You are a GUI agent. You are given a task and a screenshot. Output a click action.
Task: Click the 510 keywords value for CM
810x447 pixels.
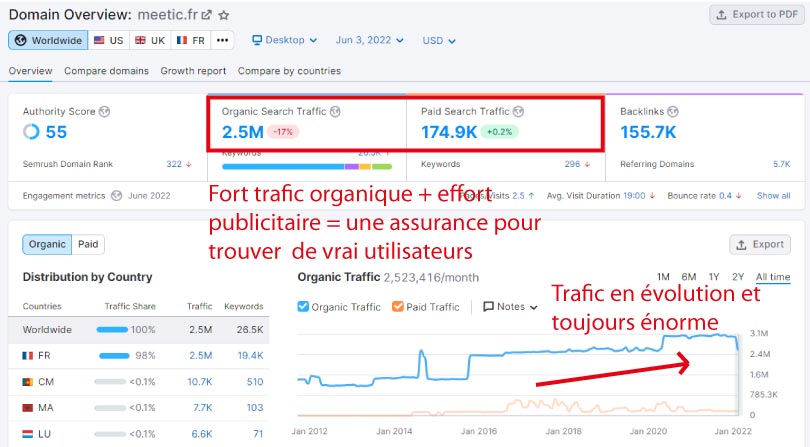pos(255,382)
